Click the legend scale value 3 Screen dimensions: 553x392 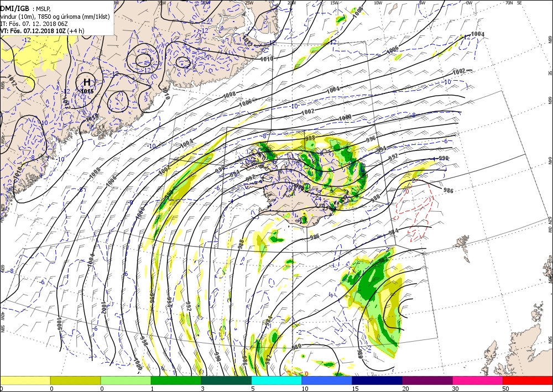click(202, 389)
